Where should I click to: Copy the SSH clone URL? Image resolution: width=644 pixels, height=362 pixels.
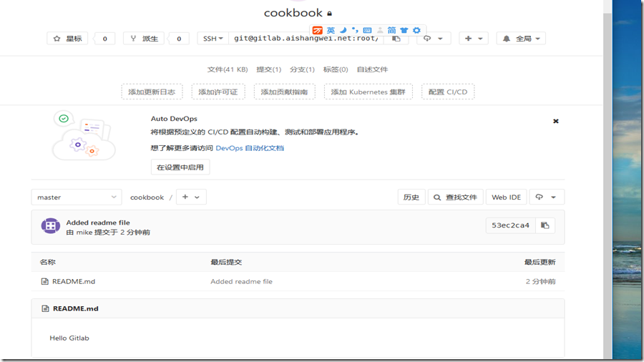396,39
